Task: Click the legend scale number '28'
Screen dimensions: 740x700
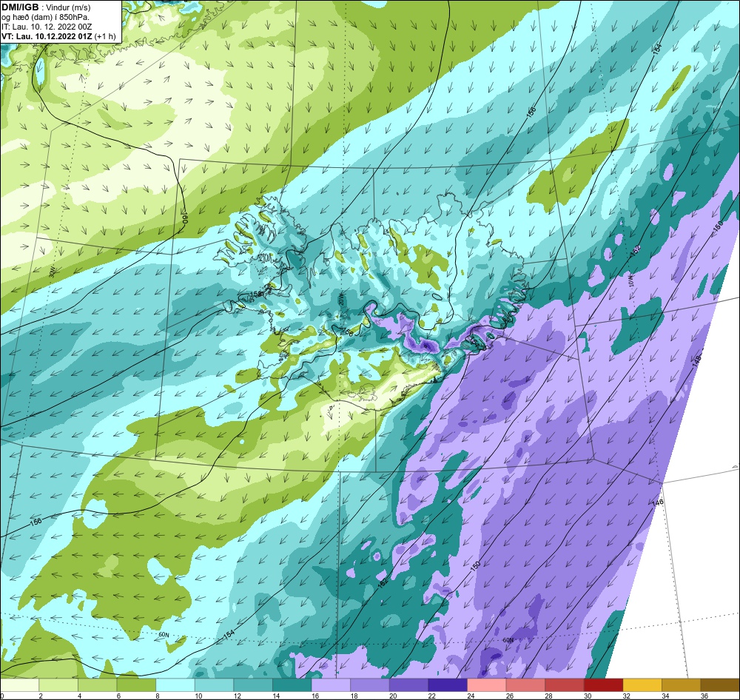Action: point(549,696)
